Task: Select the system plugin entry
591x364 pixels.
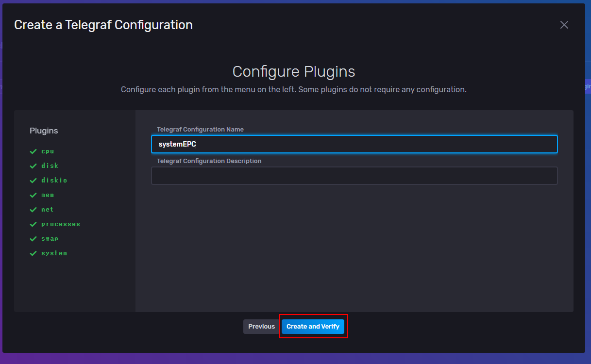Action: pos(54,253)
